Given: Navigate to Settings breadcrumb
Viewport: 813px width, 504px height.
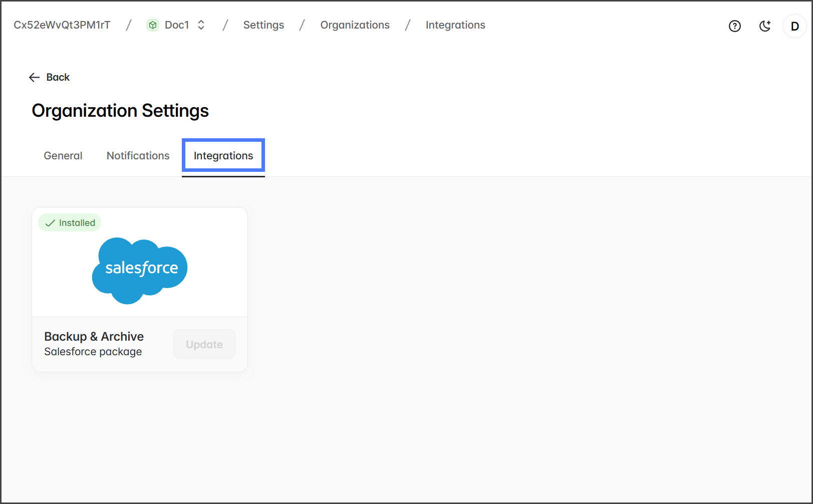Looking at the screenshot, I should [263, 25].
